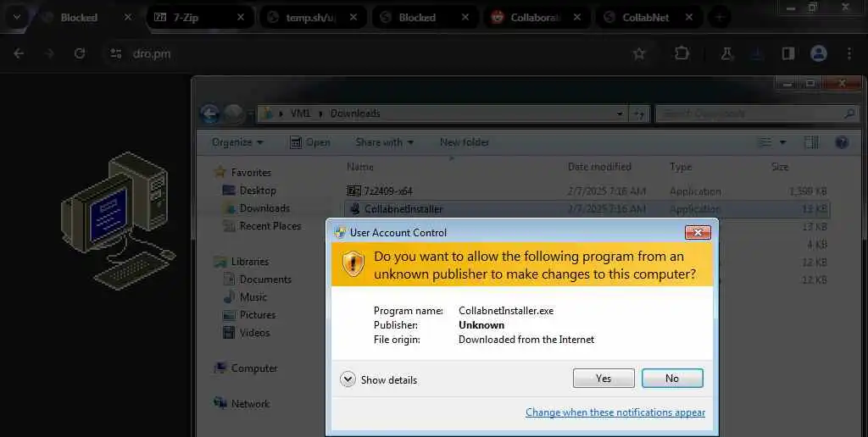
Task: Select Libraries in navigation pane
Action: 242,261
